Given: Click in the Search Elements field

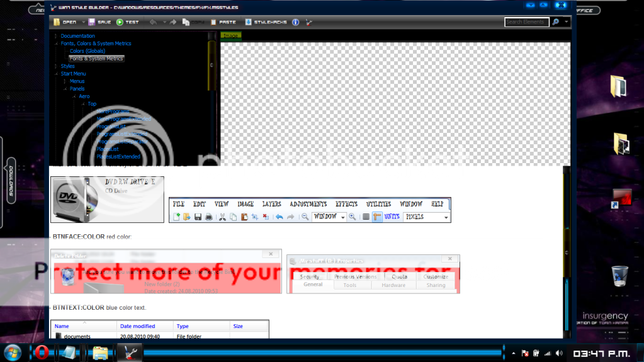Looking at the screenshot, I should pyautogui.click(x=526, y=22).
